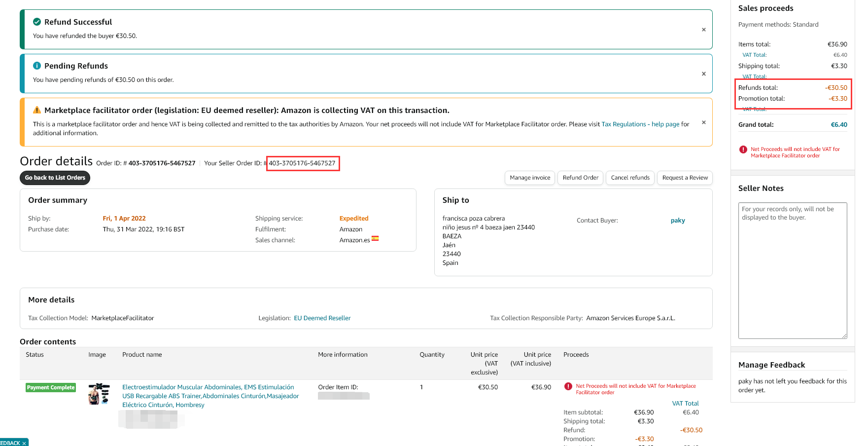Click Cancel refunds button
The image size is (868, 446).
tap(630, 178)
